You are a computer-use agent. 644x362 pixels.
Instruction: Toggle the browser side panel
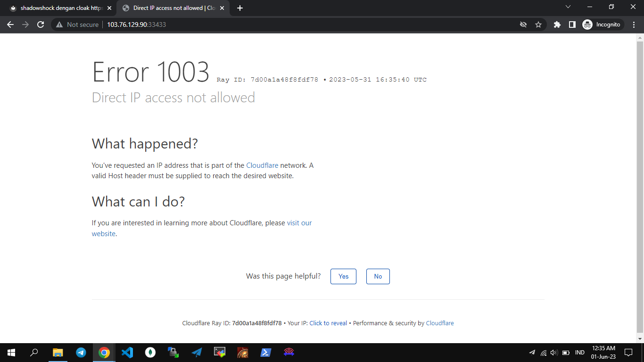[x=572, y=25]
